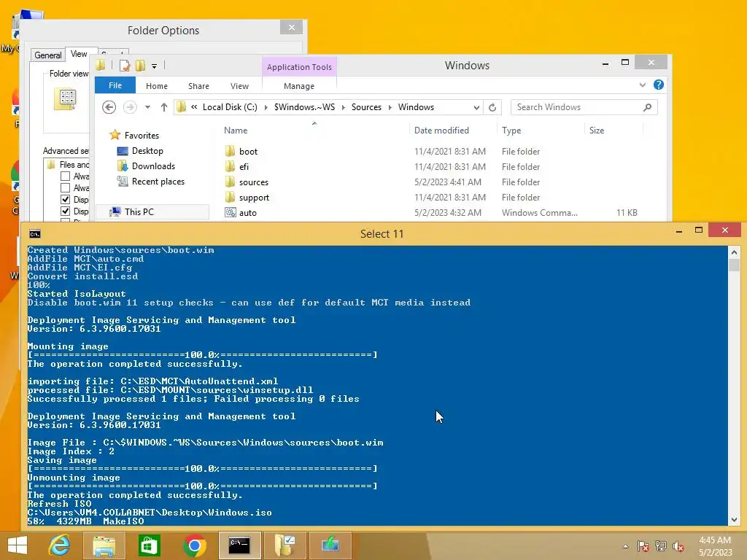Select Sources breadcrumb segment
The height and width of the screenshot is (560, 747).
tap(366, 107)
